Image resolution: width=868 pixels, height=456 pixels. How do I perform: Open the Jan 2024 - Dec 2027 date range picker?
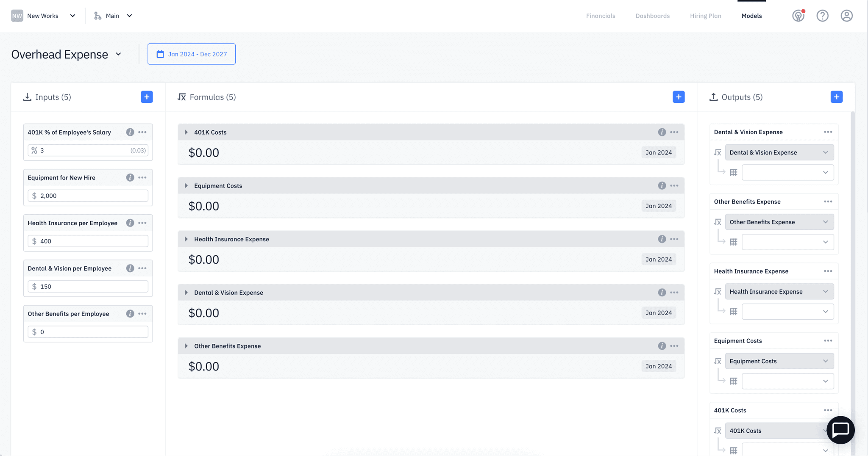click(x=192, y=54)
